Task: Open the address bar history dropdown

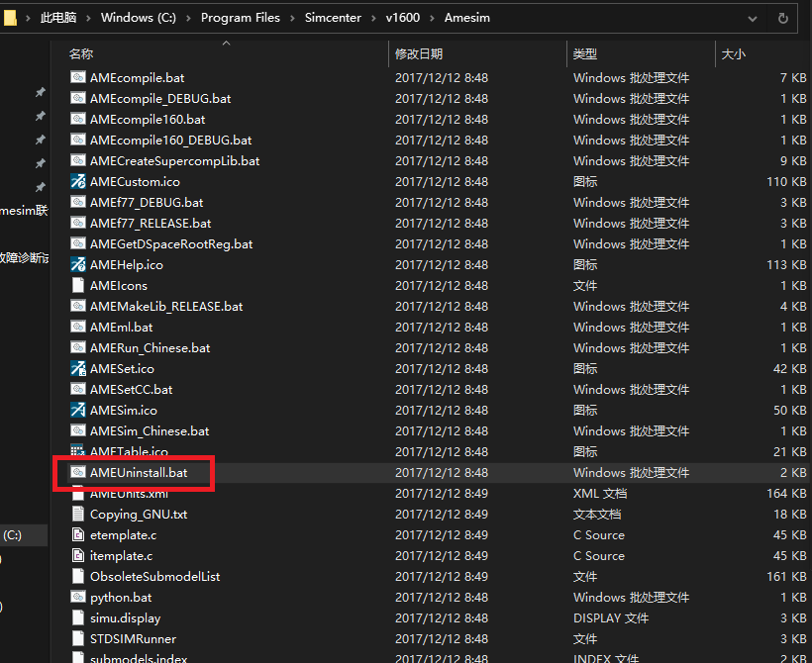Action: 752,19
